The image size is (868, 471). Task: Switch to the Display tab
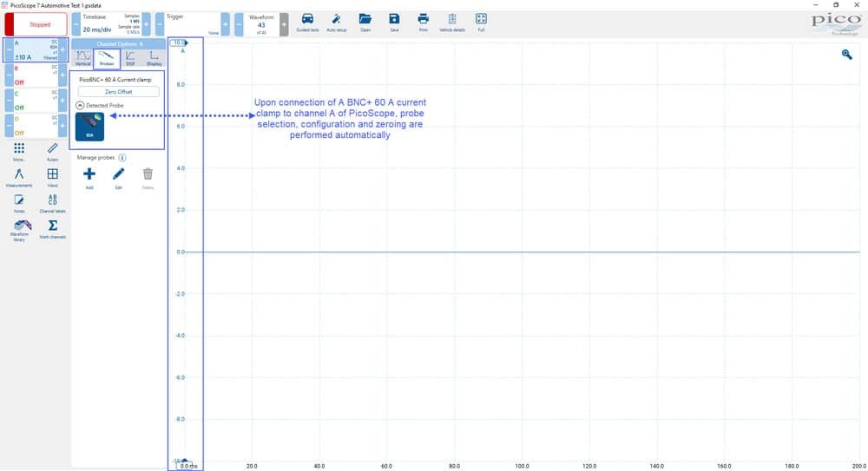pos(155,58)
